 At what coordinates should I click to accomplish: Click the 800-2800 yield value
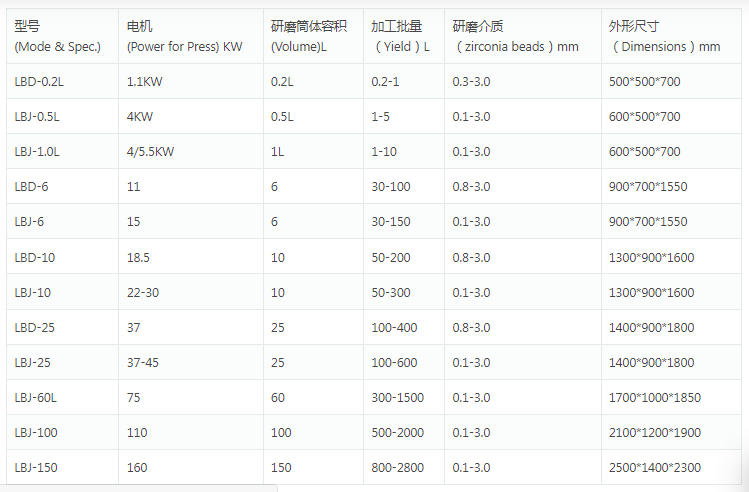tap(398, 467)
